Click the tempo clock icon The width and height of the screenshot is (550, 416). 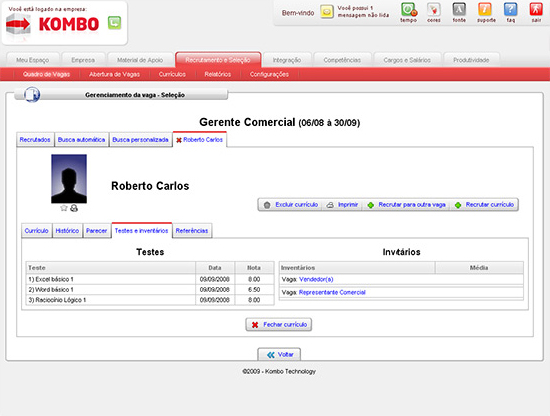tap(409, 9)
